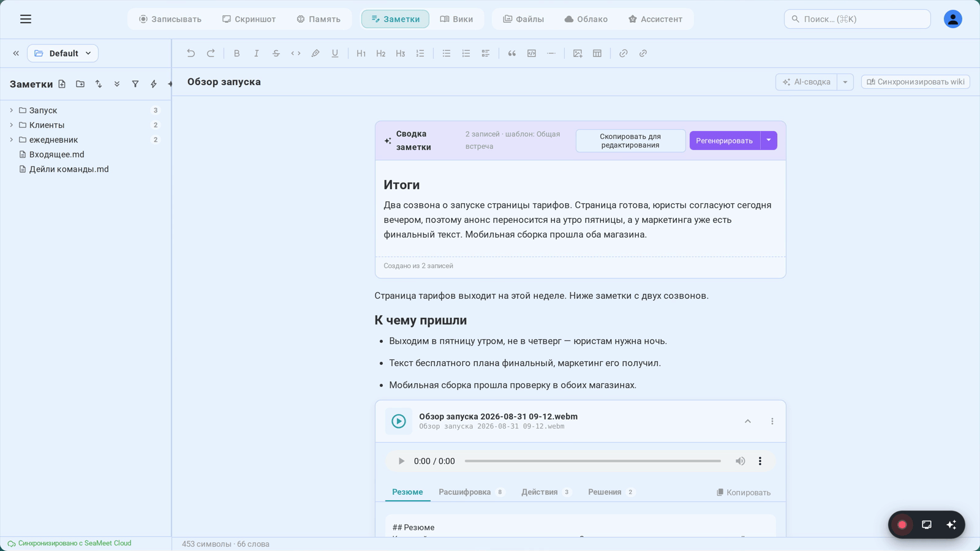This screenshot has width=980, height=551.
Task: Apply Heading 1 style
Action: (x=361, y=53)
